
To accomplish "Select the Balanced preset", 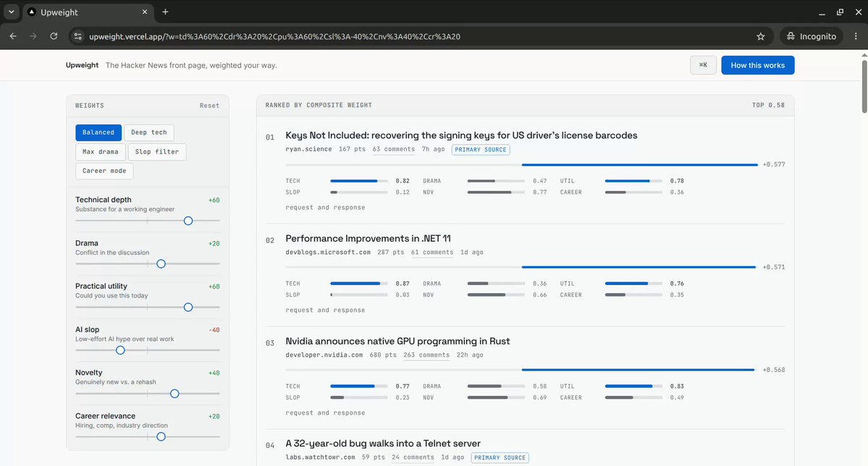I will [x=98, y=132].
